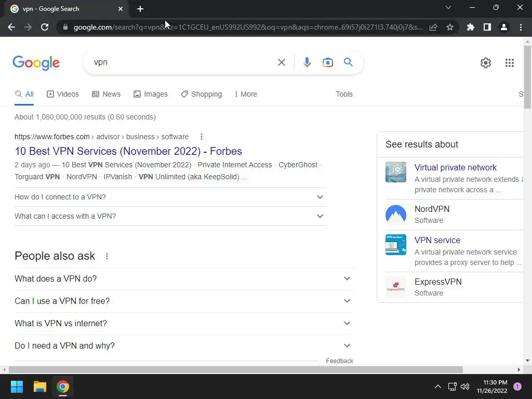This screenshot has width=532, height=399.
Task: Go back to the previous page
Action: pos(11,27)
